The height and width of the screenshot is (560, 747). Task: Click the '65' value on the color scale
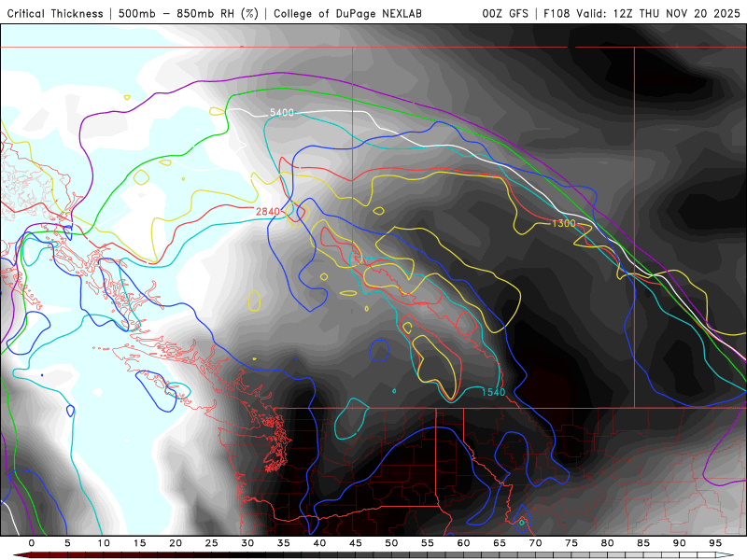tap(500, 543)
